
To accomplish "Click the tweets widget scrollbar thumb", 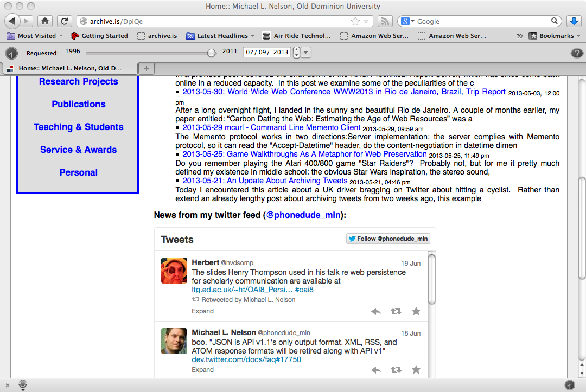I will pos(431,279).
